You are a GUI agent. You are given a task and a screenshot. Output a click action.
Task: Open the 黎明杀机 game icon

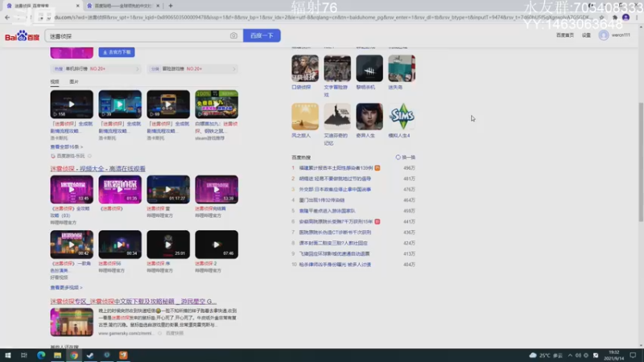click(x=369, y=68)
